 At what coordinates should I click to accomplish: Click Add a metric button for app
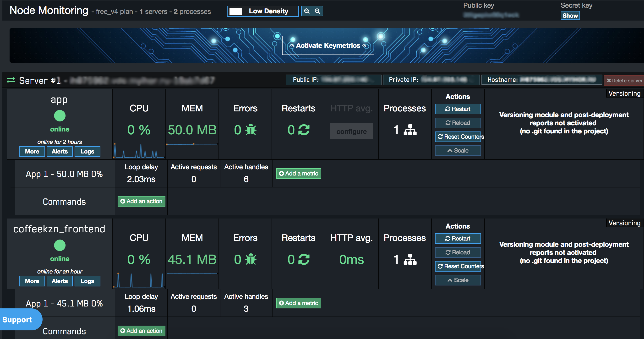coord(299,173)
